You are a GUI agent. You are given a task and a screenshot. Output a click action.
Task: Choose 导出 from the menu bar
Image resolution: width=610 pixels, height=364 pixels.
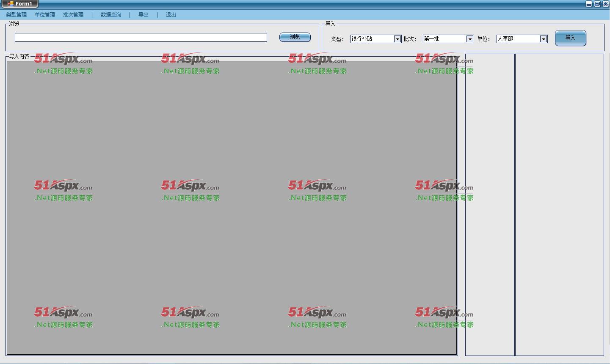pyautogui.click(x=144, y=15)
